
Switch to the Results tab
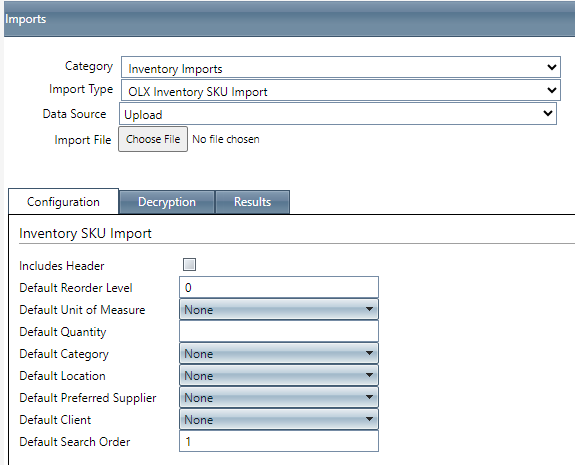click(252, 202)
